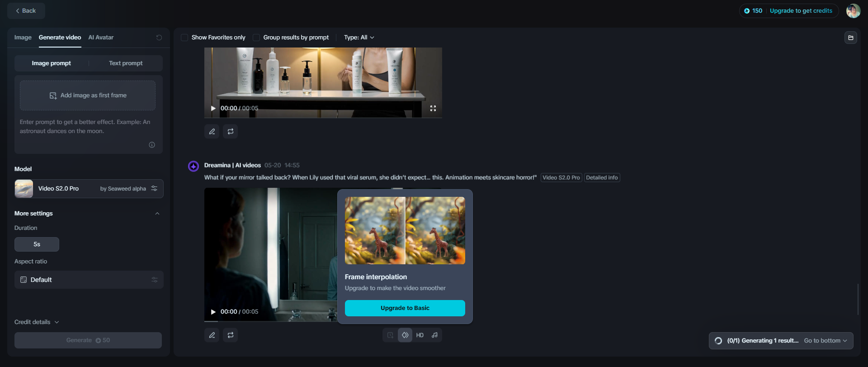Open the assets folder icon at top right
This screenshot has height=367, width=868.
coord(850,38)
